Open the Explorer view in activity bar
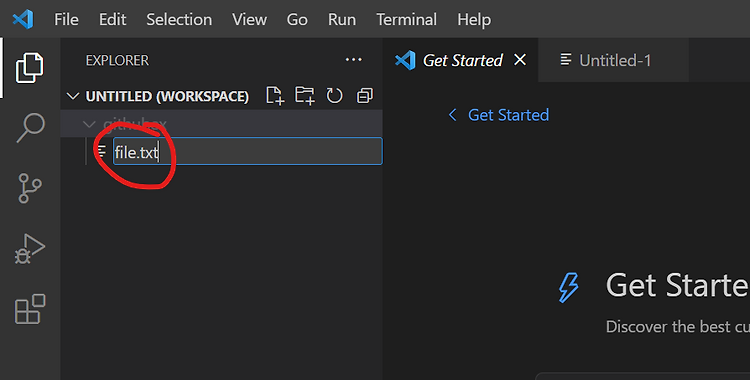The width and height of the screenshot is (750, 380). click(30, 68)
